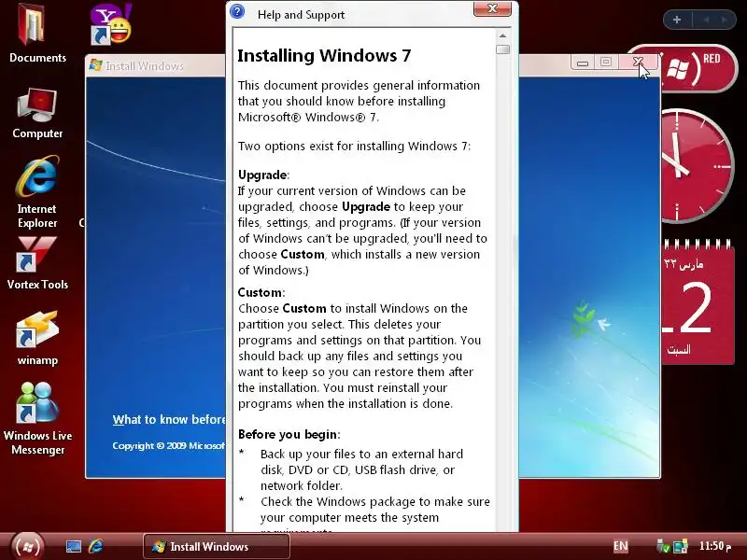Open Windows Live Messenger shortcut
The image size is (747, 560).
pos(37,418)
